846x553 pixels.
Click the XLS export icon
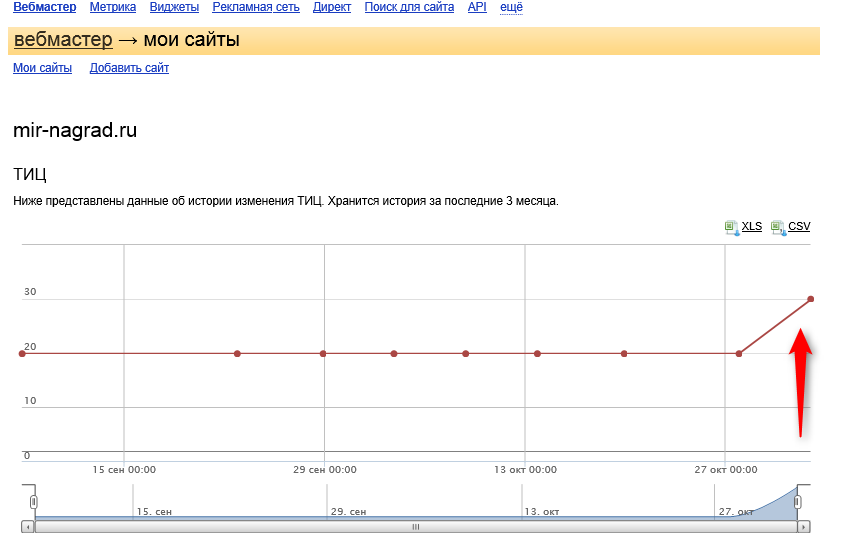pyautogui.click(x=732, y=227)
